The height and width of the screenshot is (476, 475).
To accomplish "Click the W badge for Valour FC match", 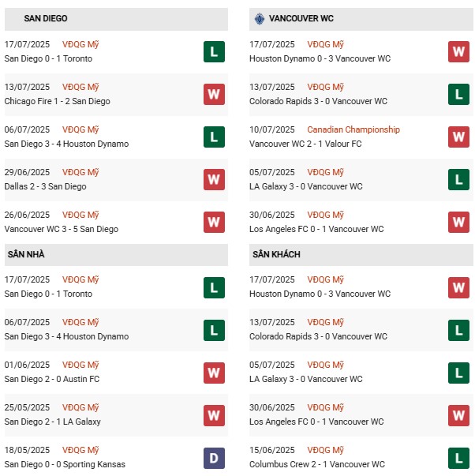I will coord(459,137).
